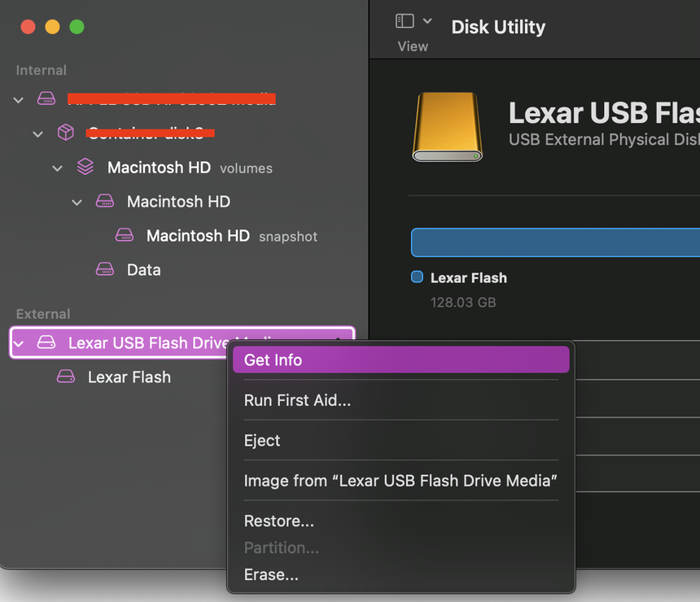
Task: Click the large orange external drive icon
Action: [x=447, y=127]
